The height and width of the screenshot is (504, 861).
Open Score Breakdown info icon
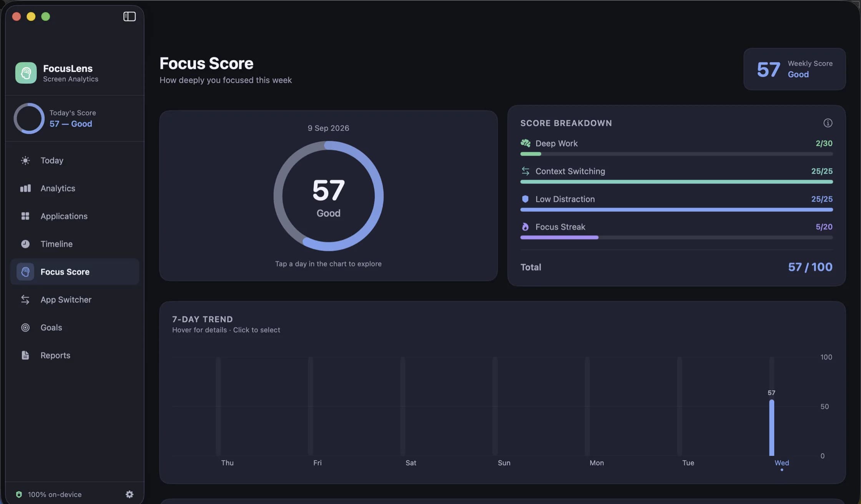[x=828, y=123]
